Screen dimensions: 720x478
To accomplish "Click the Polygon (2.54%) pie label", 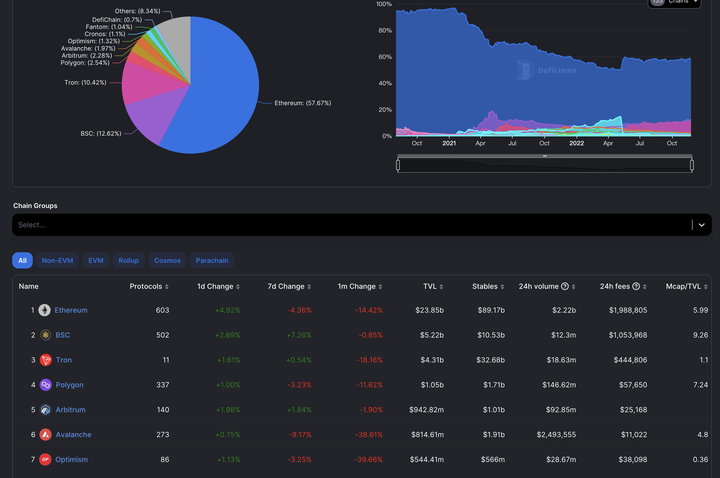I will click(x=85, y=62).
